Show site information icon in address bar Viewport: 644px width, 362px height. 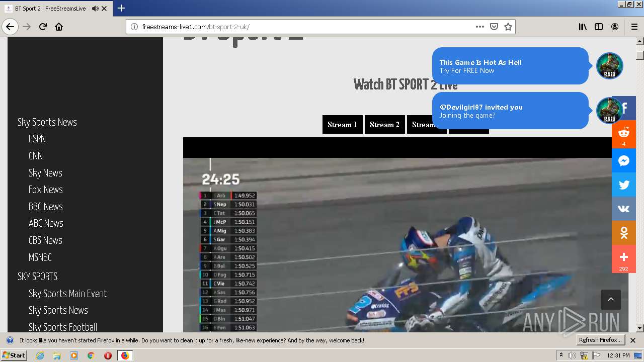point(134,27)
